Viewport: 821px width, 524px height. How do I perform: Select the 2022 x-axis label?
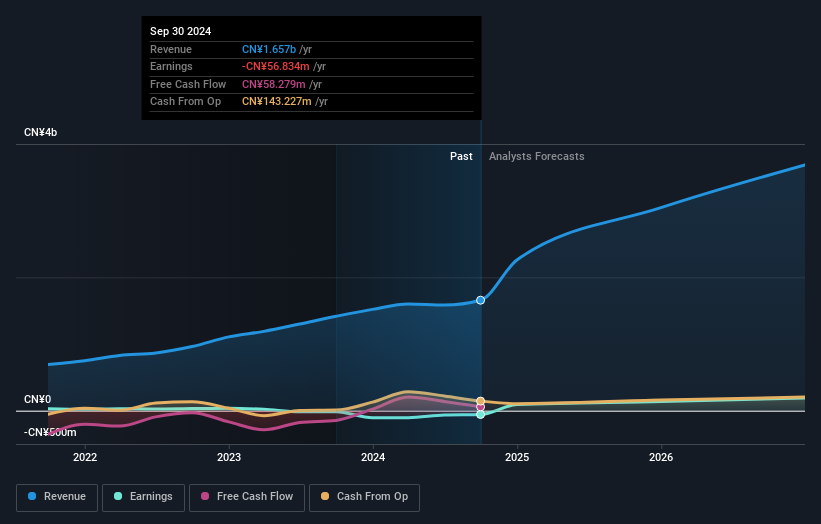85,458
